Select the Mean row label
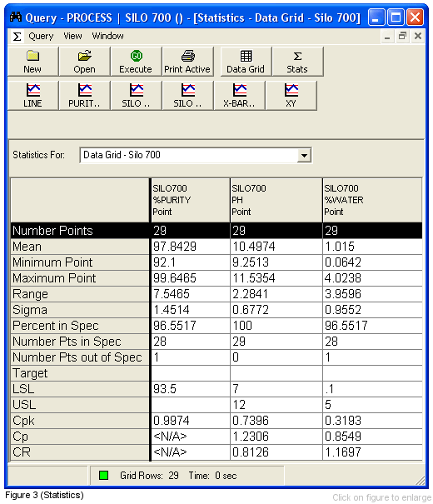Viewport: 433px width, 504px height. click(x=80, y=247)
